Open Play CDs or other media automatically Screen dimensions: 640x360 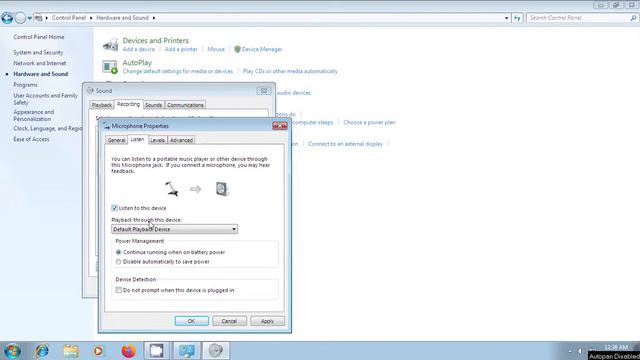coord(290,71)
